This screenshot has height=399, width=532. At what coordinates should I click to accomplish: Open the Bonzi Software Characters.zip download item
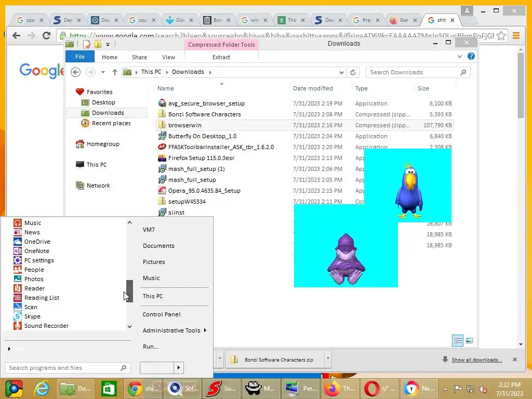click(275, 360)
